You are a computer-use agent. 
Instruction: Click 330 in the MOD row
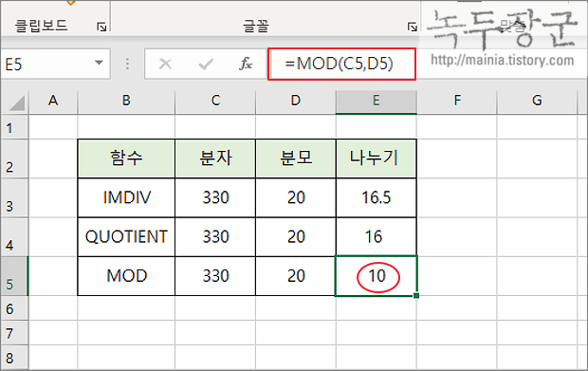click(215, 276)
